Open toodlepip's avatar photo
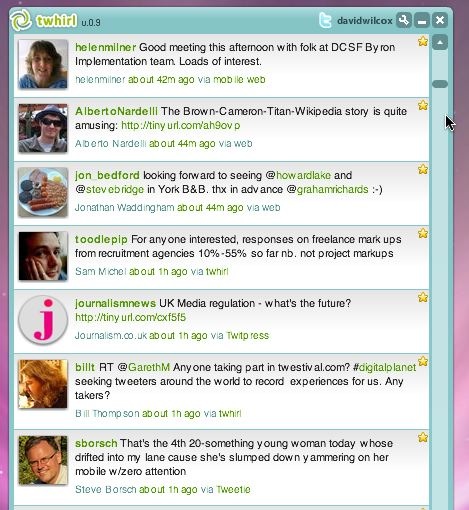Image resolution: width=469 pixels, height=510 pixels. pyautogui.click(x=43, y=256)
